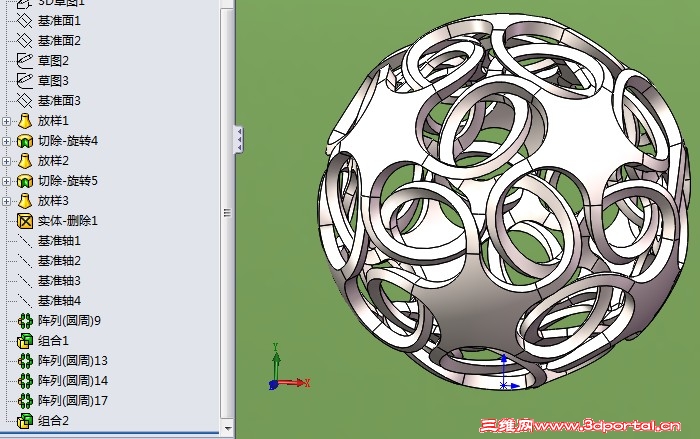Click the 切除-旋转5 revolve cut icon
Screen dimensions: 700x439
(25, 181)
